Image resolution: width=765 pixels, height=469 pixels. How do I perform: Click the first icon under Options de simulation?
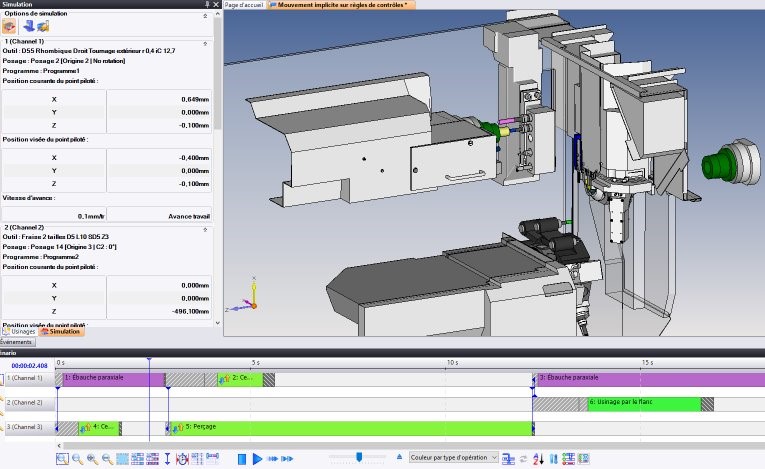click(8, 25)
